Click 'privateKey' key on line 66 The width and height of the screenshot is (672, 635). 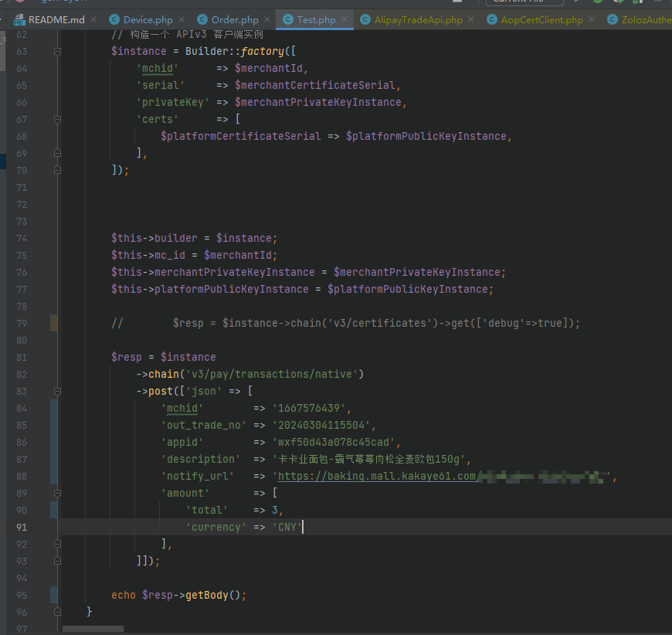(x=173, y=103)
